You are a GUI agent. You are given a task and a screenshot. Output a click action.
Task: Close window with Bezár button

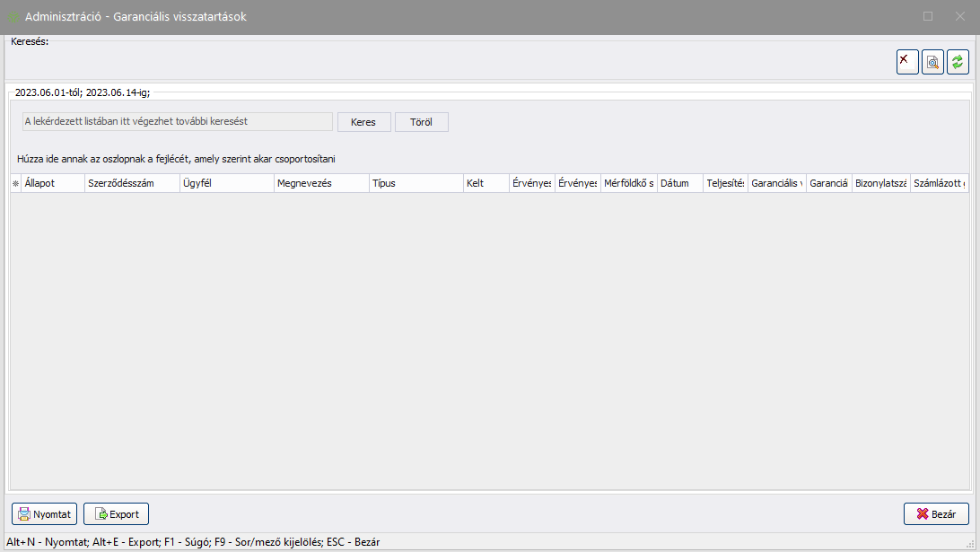(936, 514)
